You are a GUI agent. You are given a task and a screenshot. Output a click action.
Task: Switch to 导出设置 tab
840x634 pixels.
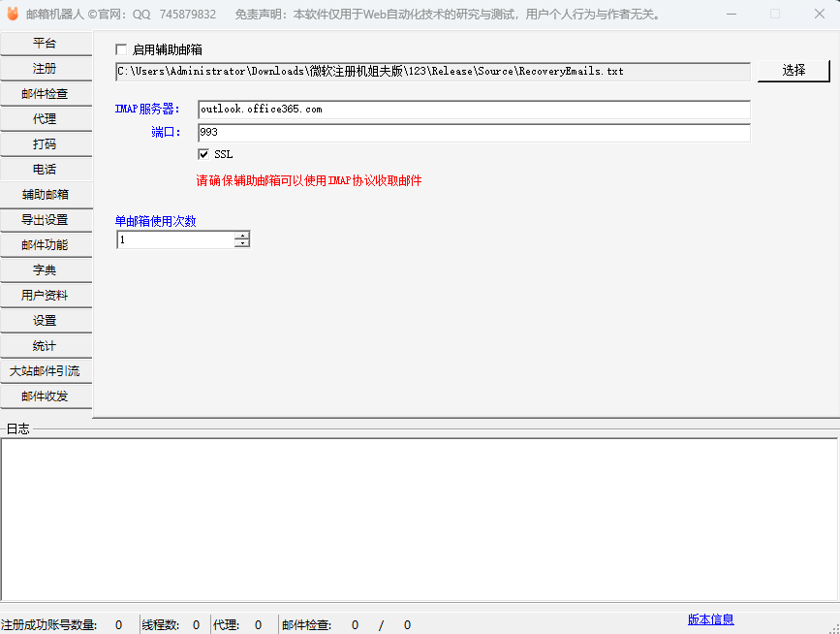tap(46, 220)
